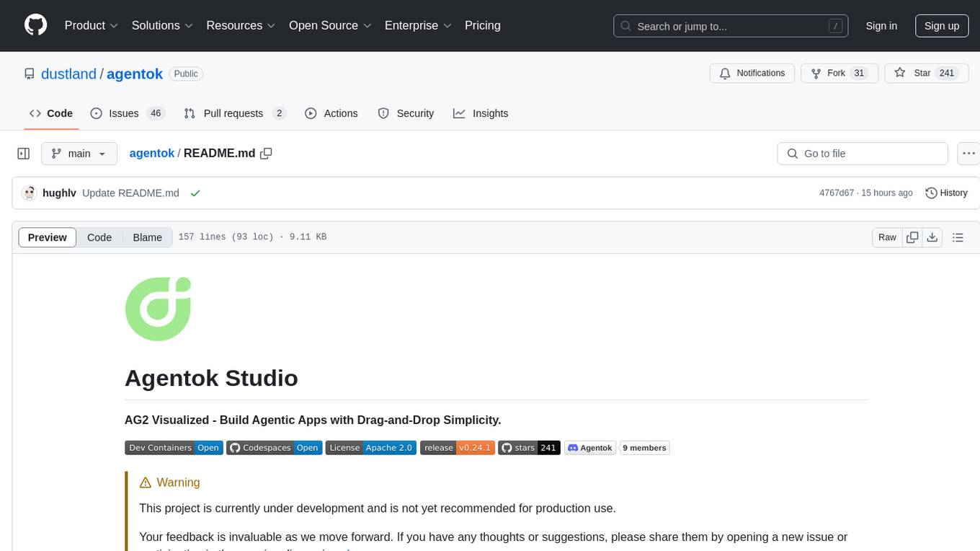Open hughlv's avatar
The image size is (980, 551).
tap(30, 193)
